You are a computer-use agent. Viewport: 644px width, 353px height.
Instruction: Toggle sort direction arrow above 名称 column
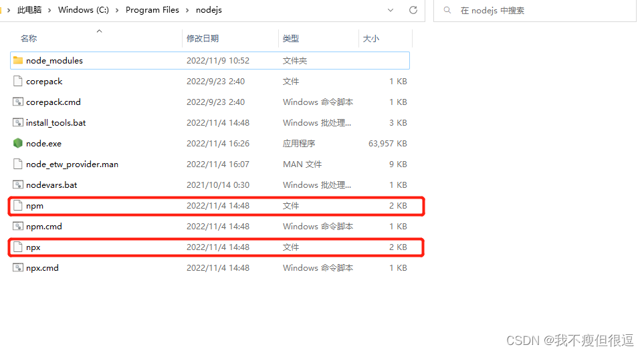tap(99, 31)
